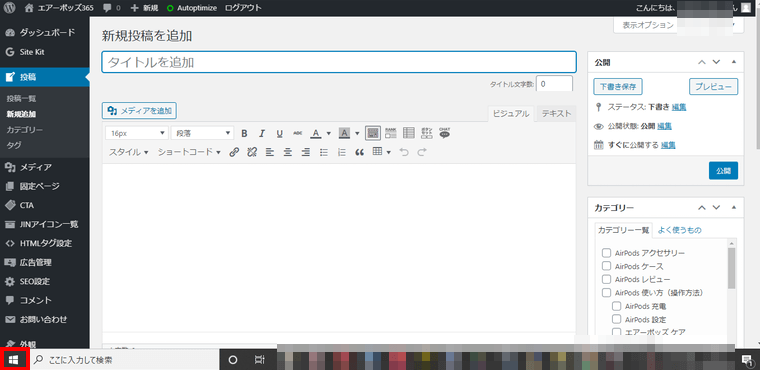Open the text color picker arrow
Screen dimensions: 760x370
(x=329, y=133)
